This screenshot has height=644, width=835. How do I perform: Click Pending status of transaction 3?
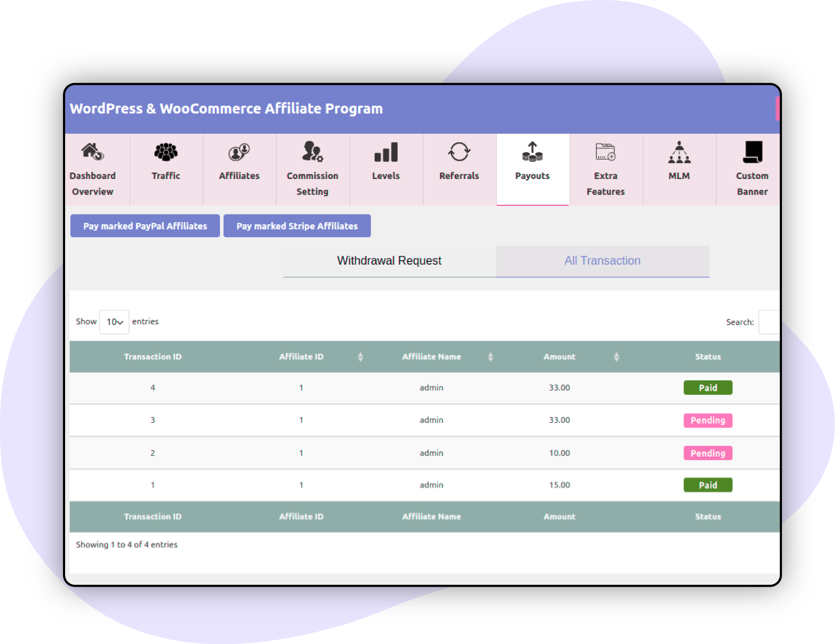(x=708, y=420)
